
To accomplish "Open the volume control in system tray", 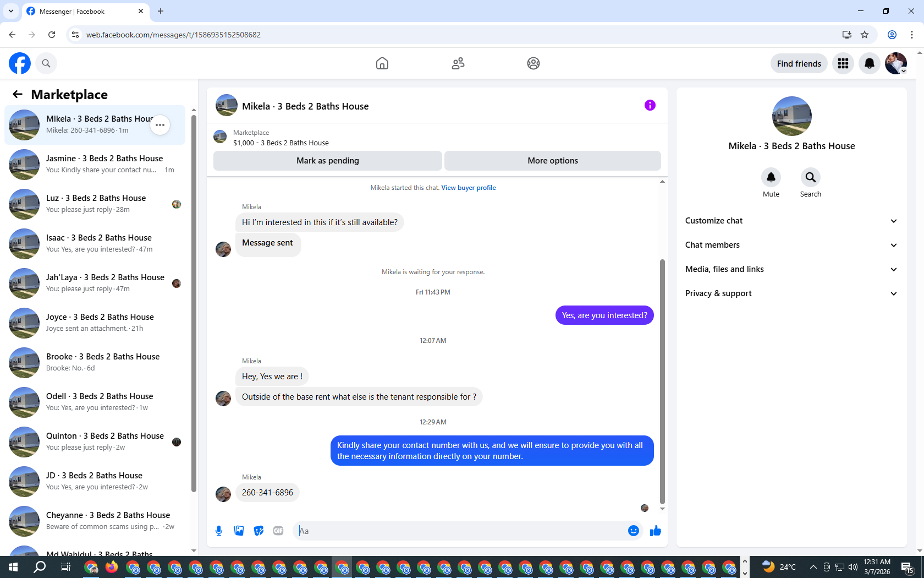I will coord(853,567).
